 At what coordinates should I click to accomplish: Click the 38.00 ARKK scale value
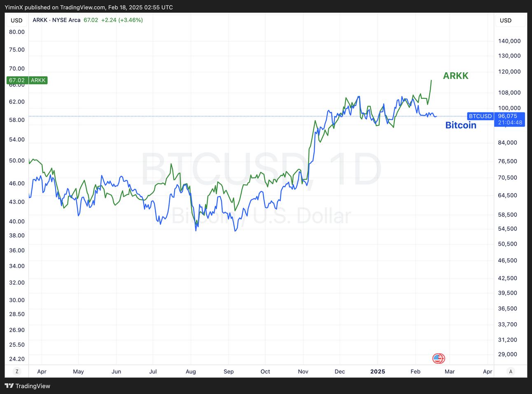coord(17,235)
